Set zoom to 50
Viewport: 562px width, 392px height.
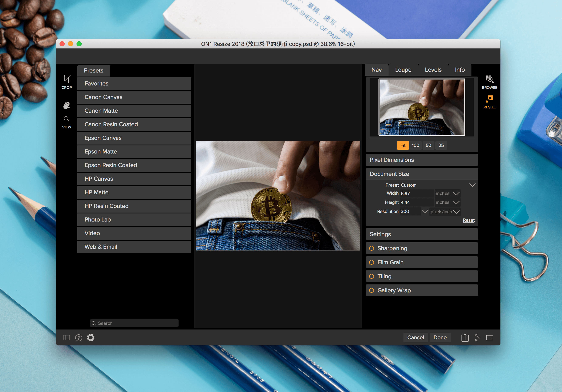click(428, 145)
